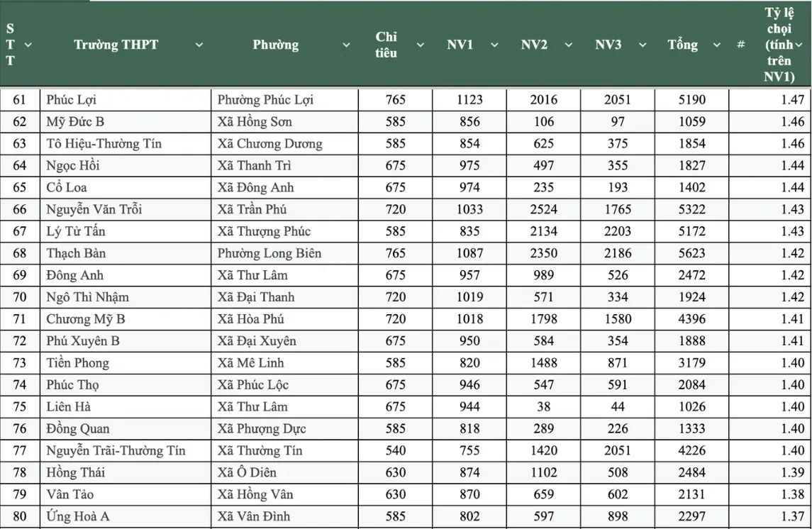Click the Phường Long Biên cell
The image size is (812, 529).
click(x=269, y=254)
